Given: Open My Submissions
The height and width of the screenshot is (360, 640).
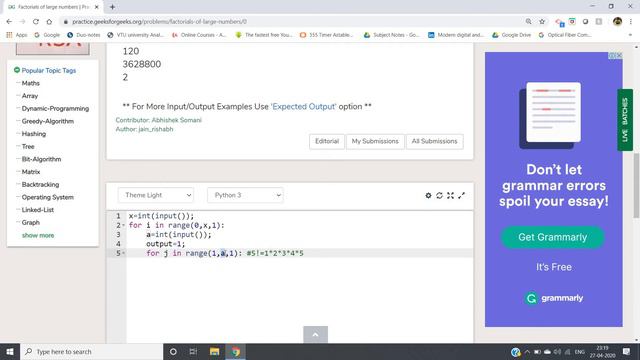Looking at the screenshot, I should tap(375, 141).
